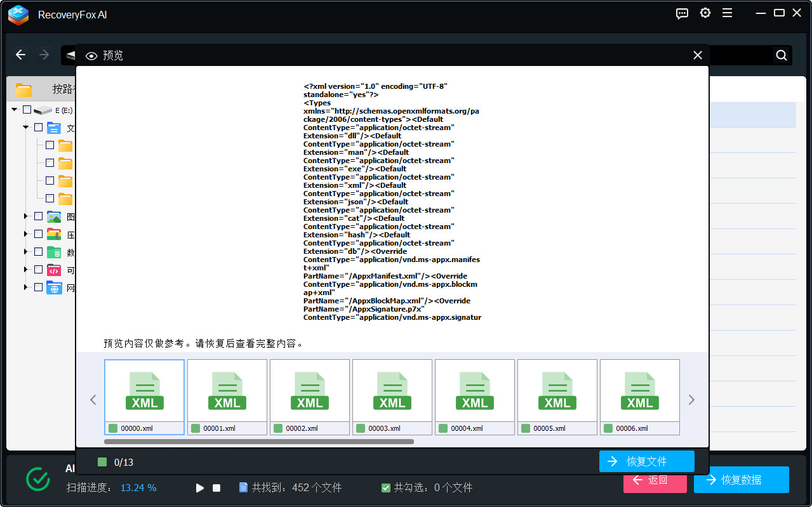Image resolution: width=812 pixels, height=507 pixels.
Task: Expand the pictures folder tree node
Action: pyautogui.click(x=26, y=216)
